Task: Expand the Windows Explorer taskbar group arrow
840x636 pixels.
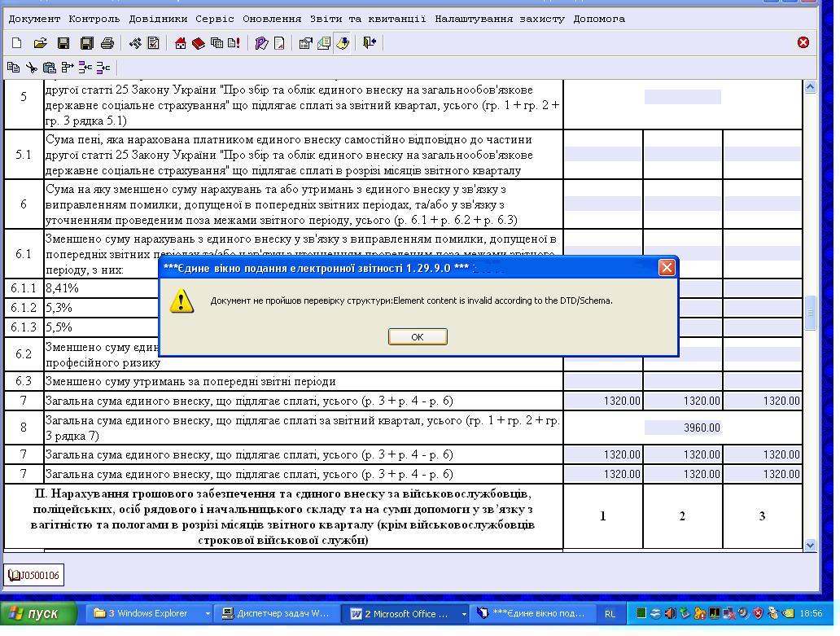Action: click(x=208, y=614)
